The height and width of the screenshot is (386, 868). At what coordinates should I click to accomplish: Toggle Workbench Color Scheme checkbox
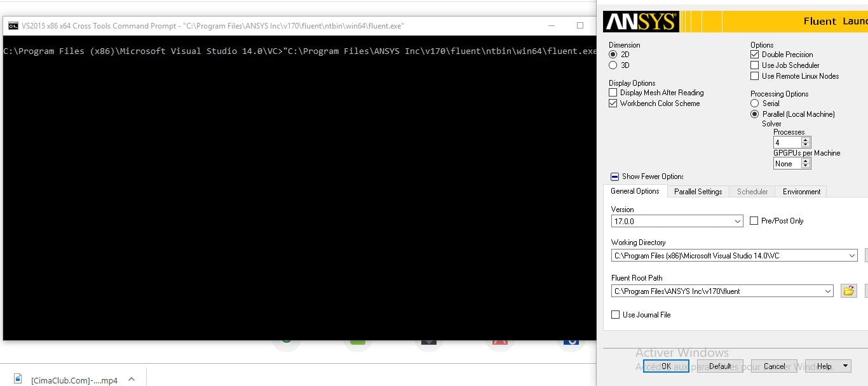[x=613, y=103]
